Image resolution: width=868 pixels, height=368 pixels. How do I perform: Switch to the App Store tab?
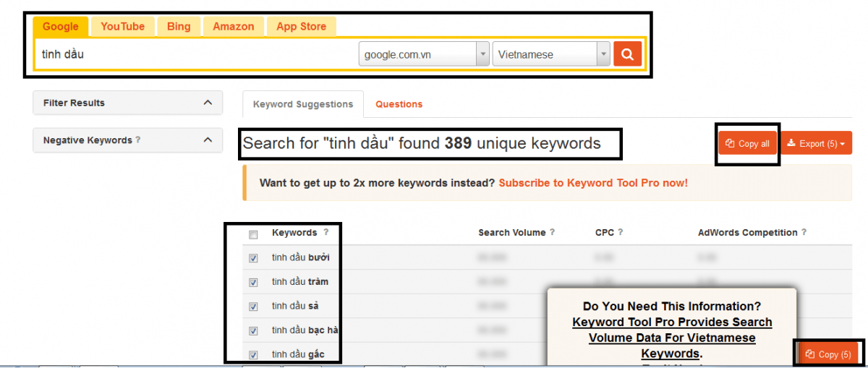click(301, 27)
